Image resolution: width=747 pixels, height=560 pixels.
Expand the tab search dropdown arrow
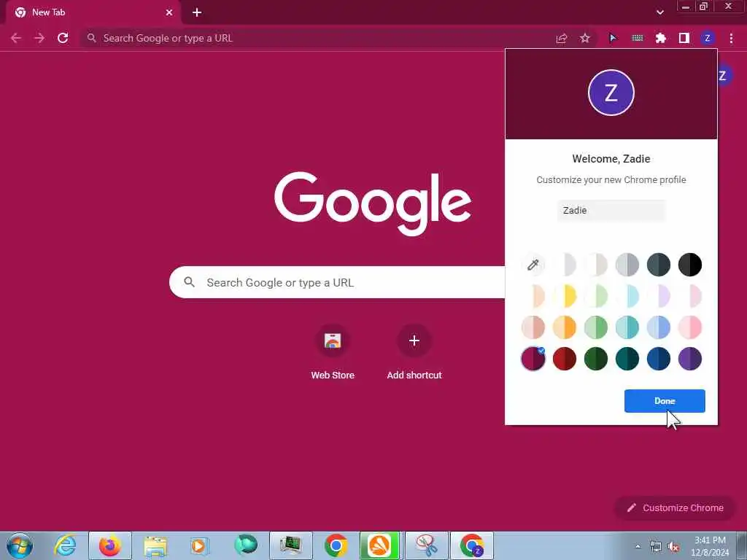(659, 12)
